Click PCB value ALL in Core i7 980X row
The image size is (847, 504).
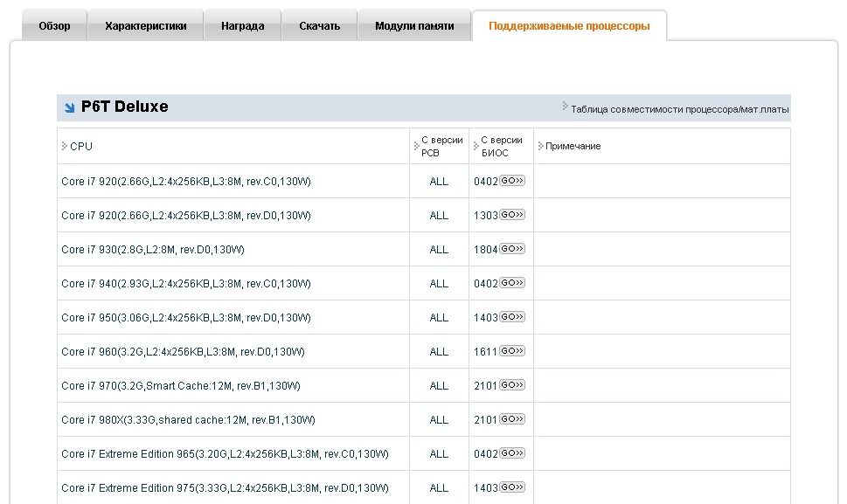439,419
